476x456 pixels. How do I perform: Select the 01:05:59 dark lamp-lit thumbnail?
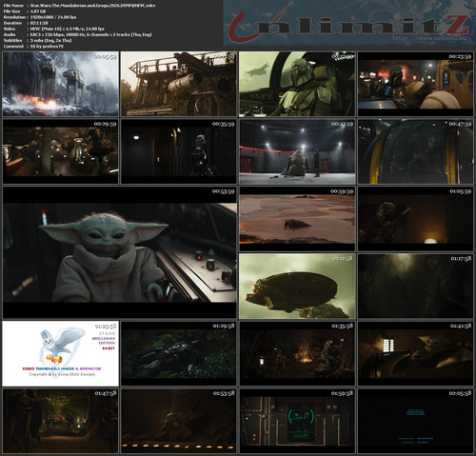415,219
